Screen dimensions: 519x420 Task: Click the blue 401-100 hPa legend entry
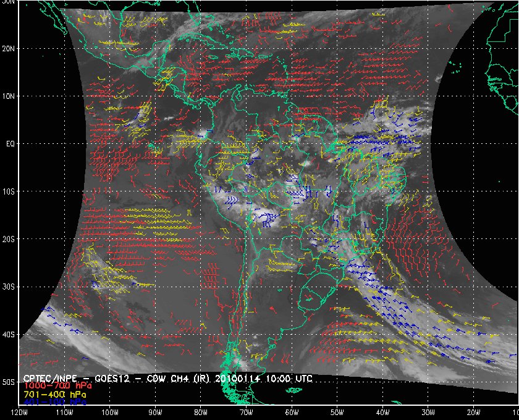(x=55, y=402)
